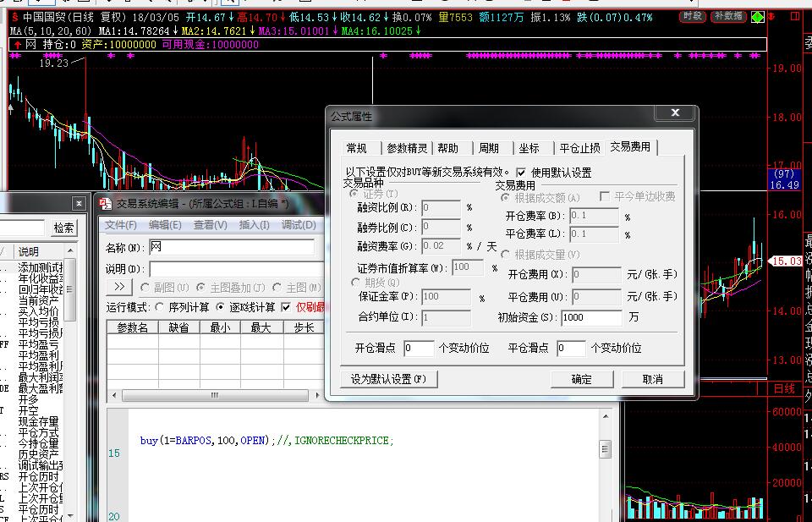This screenshot has height=522, width=812.
Task: Click the 检索 search button
Action: [x=63, y=228]
